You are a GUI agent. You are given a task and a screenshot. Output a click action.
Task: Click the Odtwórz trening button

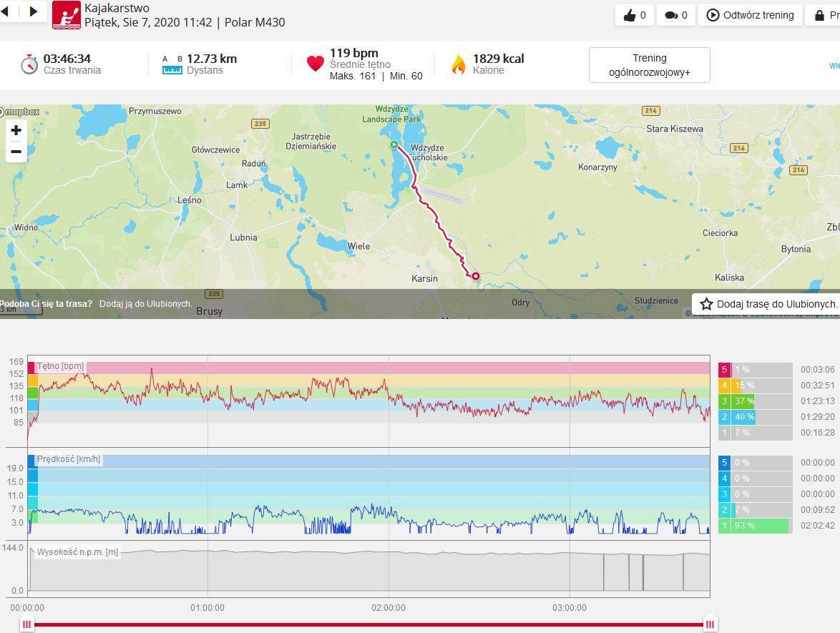(x=750, y=15)
